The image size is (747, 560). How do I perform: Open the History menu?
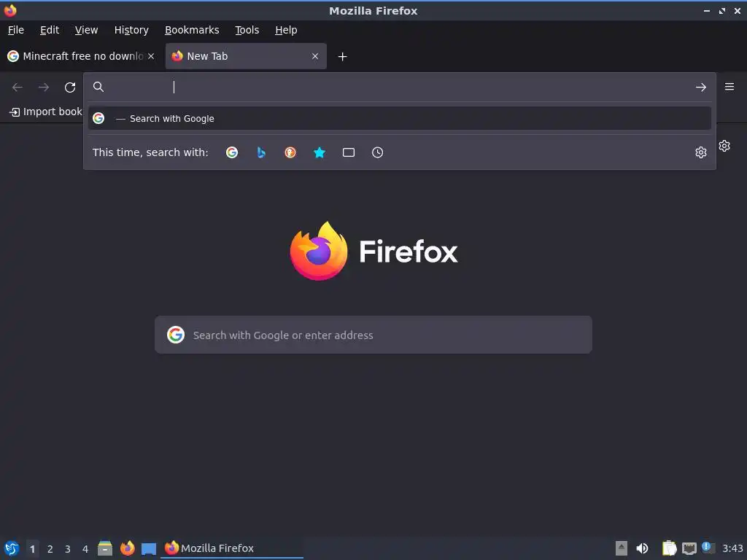[x=131, y=30]
